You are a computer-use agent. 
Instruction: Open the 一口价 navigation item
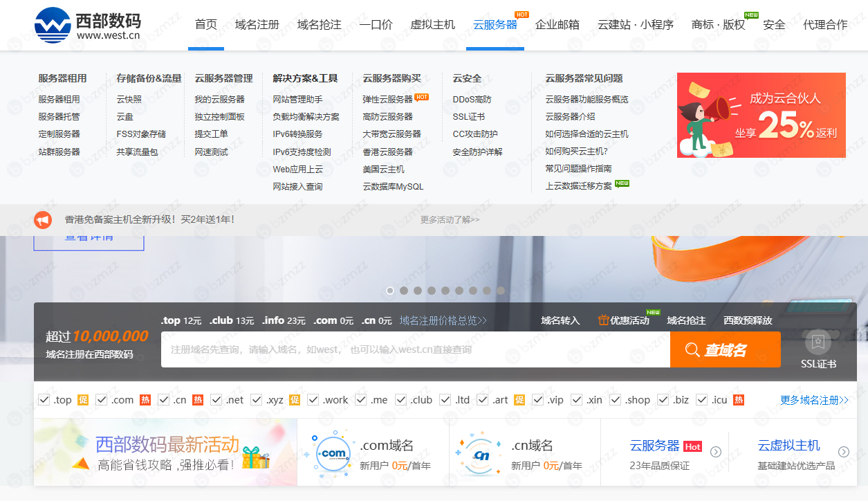coord(376,25)
